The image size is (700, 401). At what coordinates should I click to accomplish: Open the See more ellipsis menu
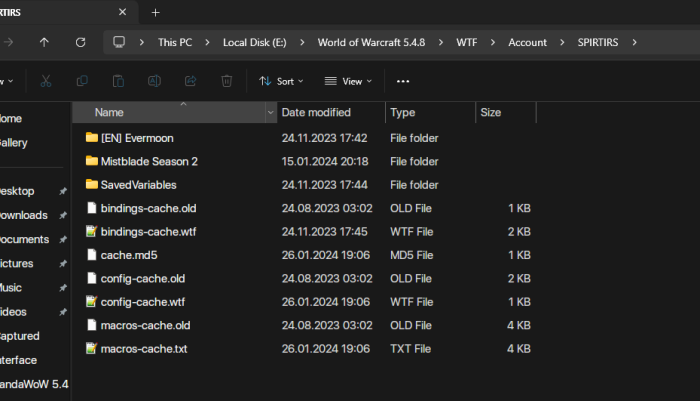click(403, 81)
